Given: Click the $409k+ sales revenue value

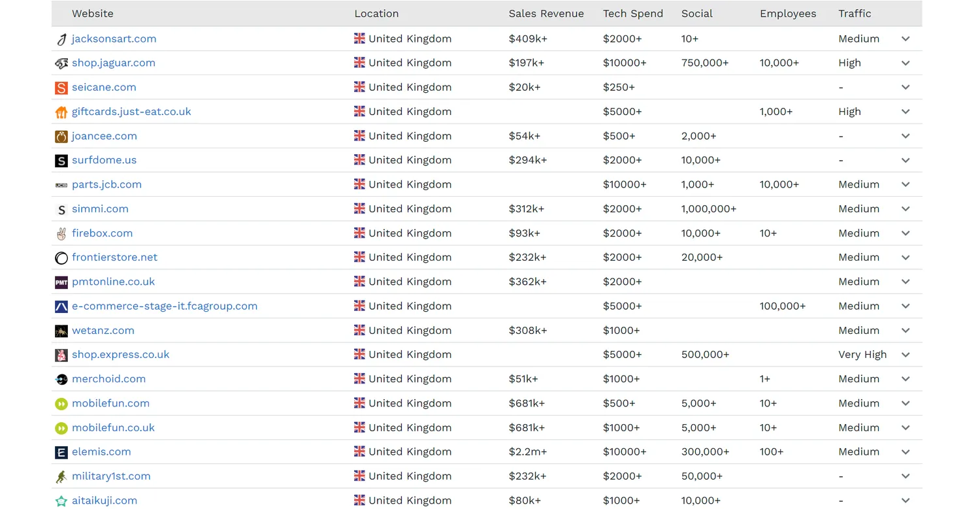Looking at the screenshot, I should coord(528,39).
